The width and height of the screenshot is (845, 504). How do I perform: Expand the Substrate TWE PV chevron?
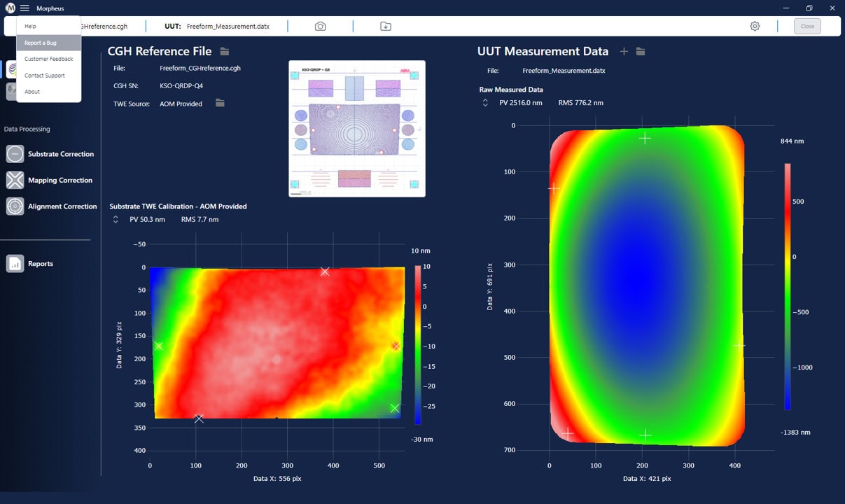click(x=116, y=219)
